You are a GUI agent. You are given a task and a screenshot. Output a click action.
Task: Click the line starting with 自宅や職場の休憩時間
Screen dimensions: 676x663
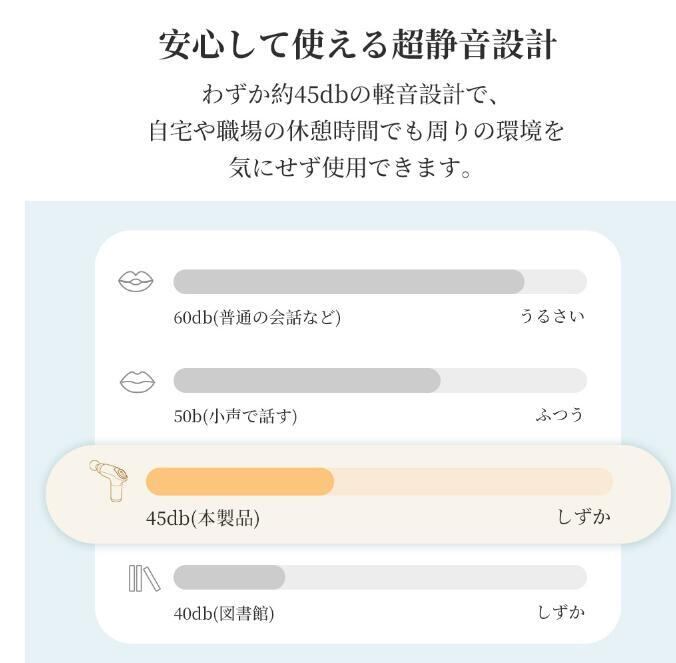point(357,131)
